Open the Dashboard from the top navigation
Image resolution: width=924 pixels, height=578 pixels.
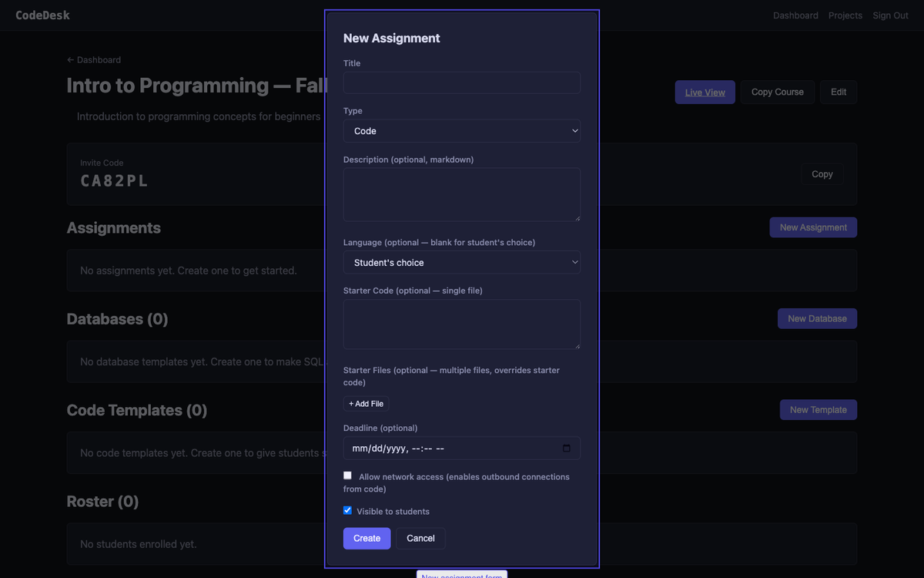795,15
